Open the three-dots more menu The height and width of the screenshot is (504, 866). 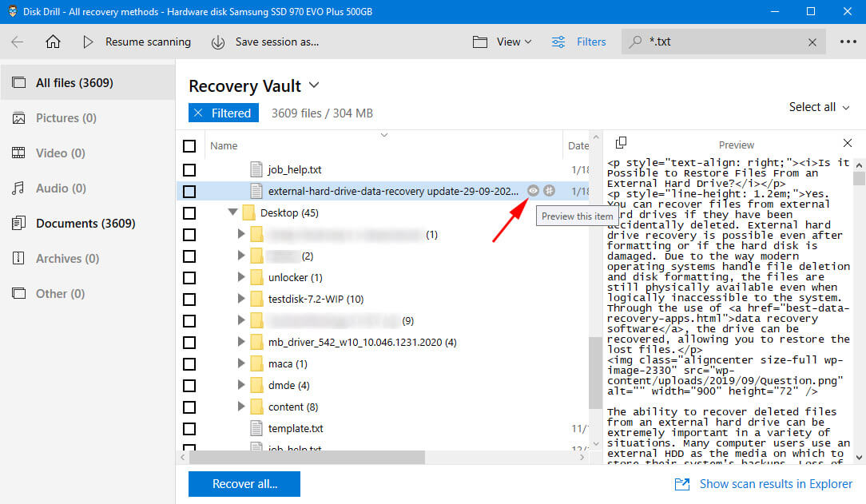[848, 42]
